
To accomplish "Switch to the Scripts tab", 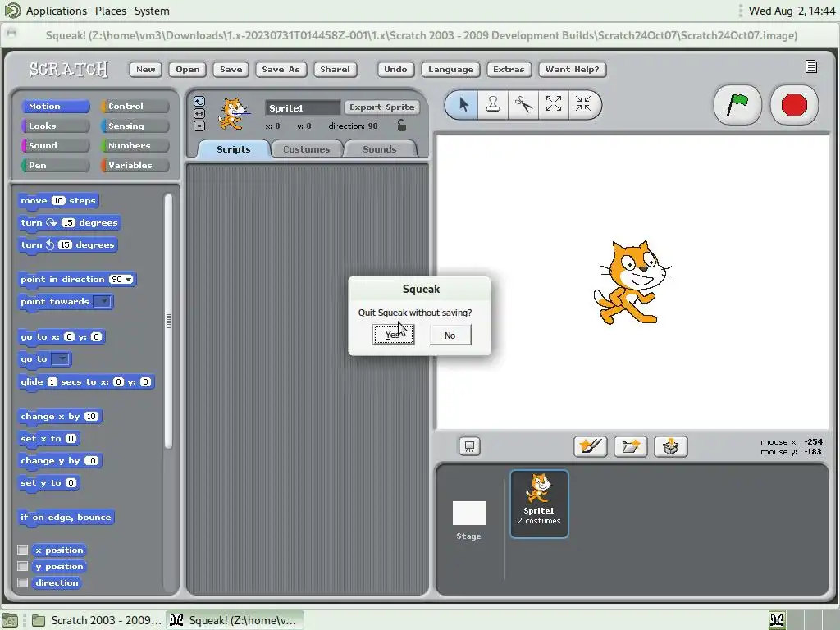I will click(x=234, y=149).
